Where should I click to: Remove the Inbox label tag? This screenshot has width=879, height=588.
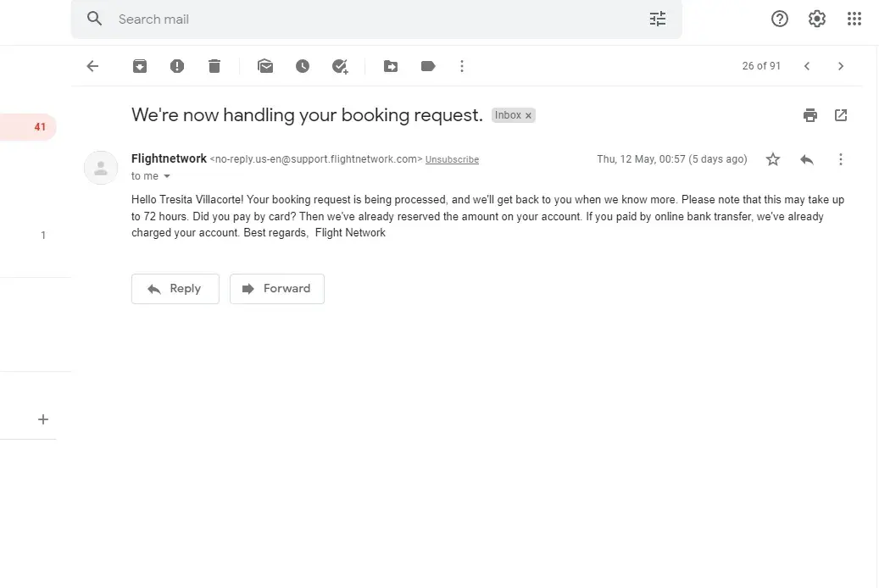point(528,116)
